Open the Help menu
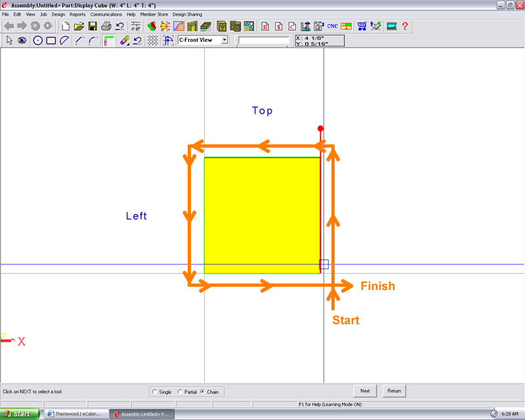The image size is (525, 420). [x=131, y=14]
